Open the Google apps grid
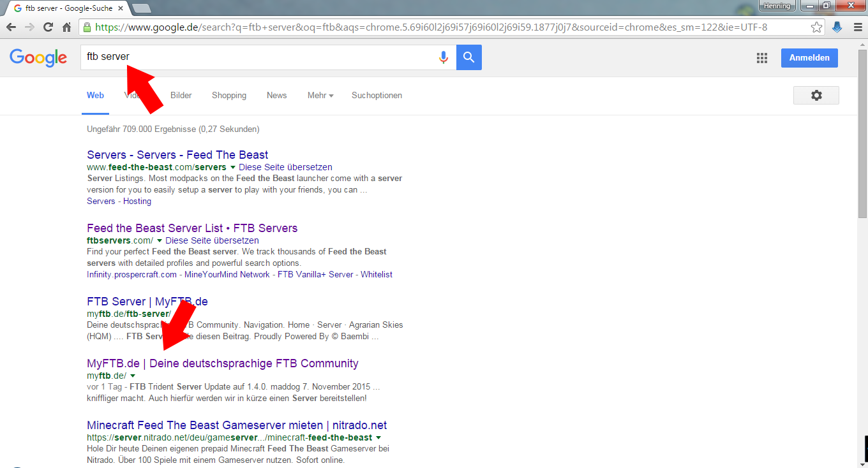This screenshot has height=468, width=868. coord(761,58)
